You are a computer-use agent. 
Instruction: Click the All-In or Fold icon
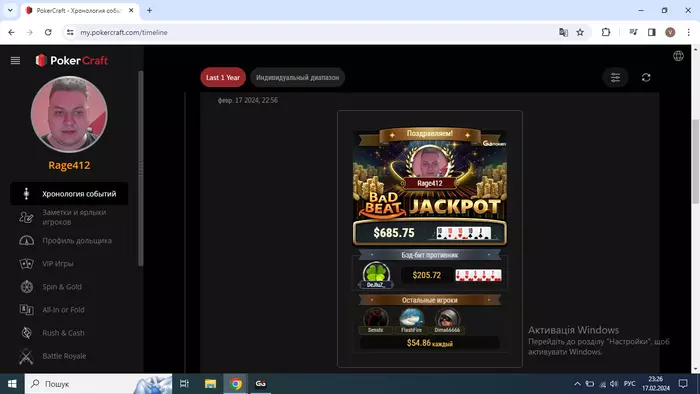pyautogui.click(x=26, y=310)
